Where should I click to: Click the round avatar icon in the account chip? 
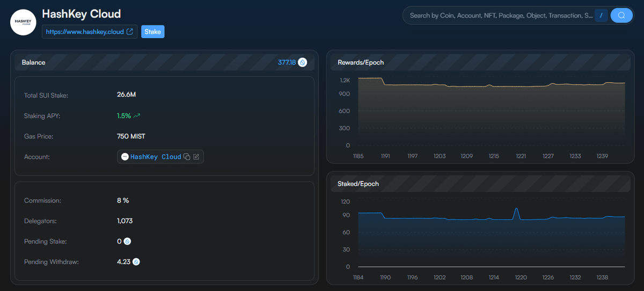(125, 157)
